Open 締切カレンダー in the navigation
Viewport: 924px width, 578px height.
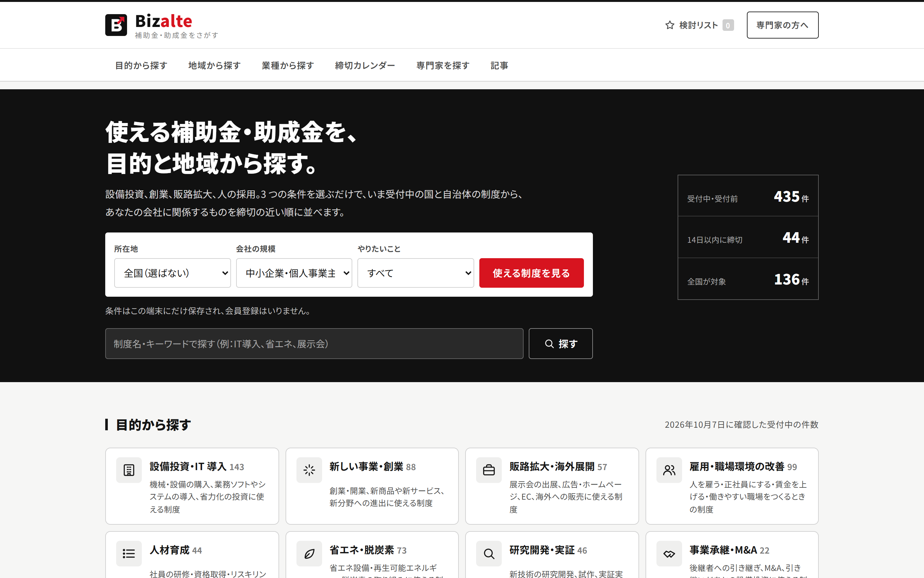tap(365, 66)
